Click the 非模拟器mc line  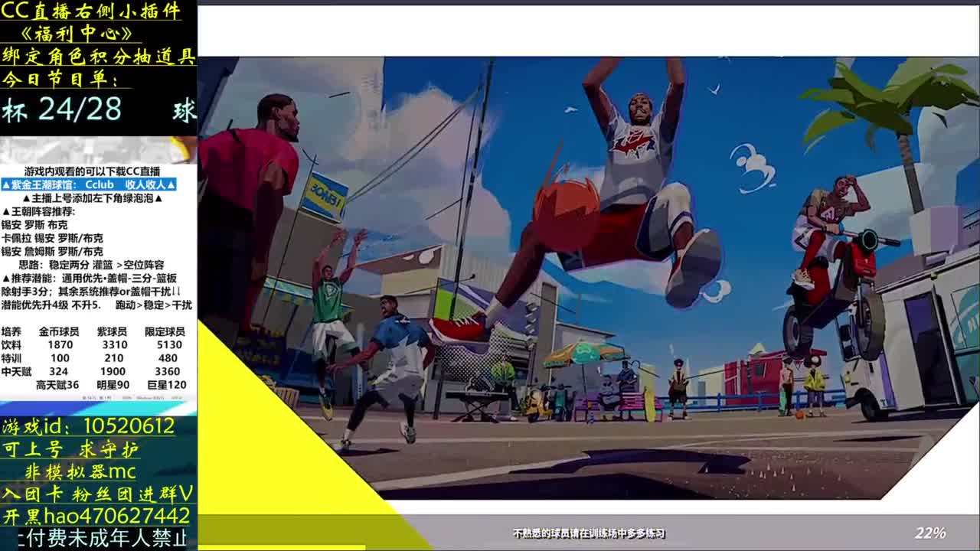point(80,471)
